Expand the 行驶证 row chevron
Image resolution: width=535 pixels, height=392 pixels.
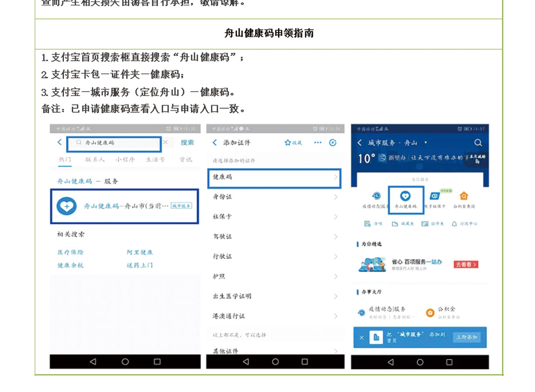[336, 256]
